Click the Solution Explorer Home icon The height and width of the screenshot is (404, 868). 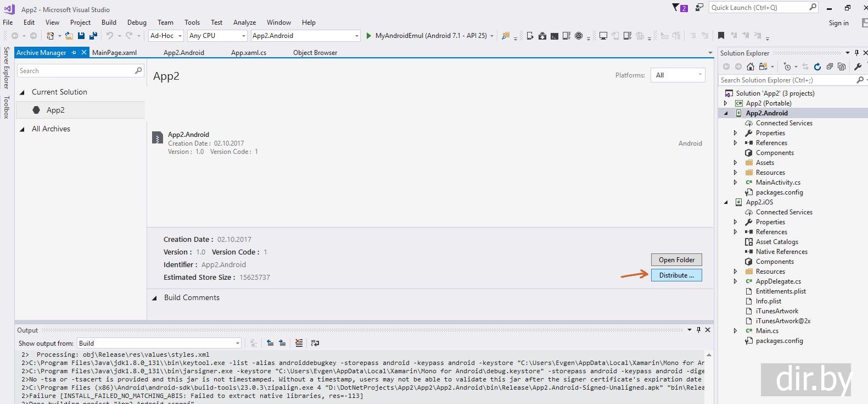[x=750, y=67]
